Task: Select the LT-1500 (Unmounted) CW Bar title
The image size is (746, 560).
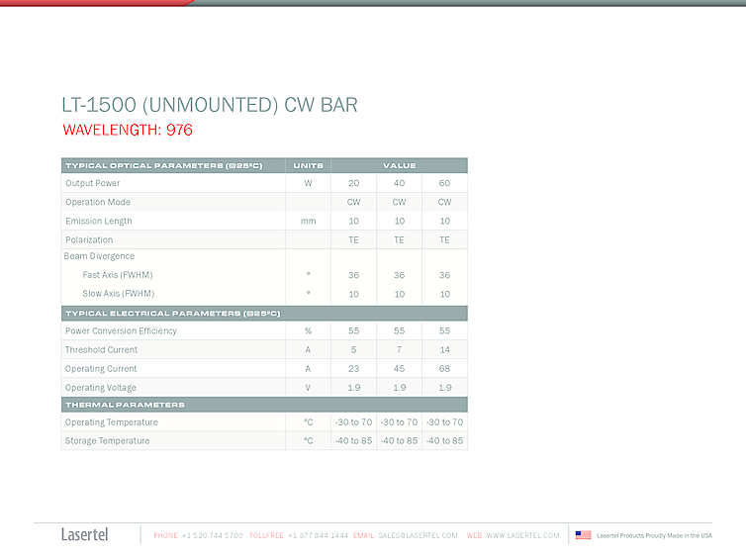Action: (209, 105)
